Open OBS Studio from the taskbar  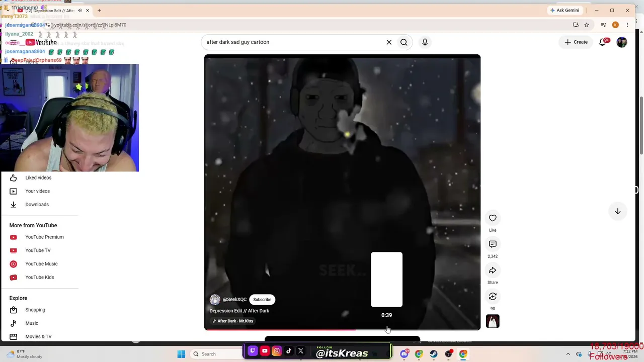pyautogui.click(x=448, y=354)
